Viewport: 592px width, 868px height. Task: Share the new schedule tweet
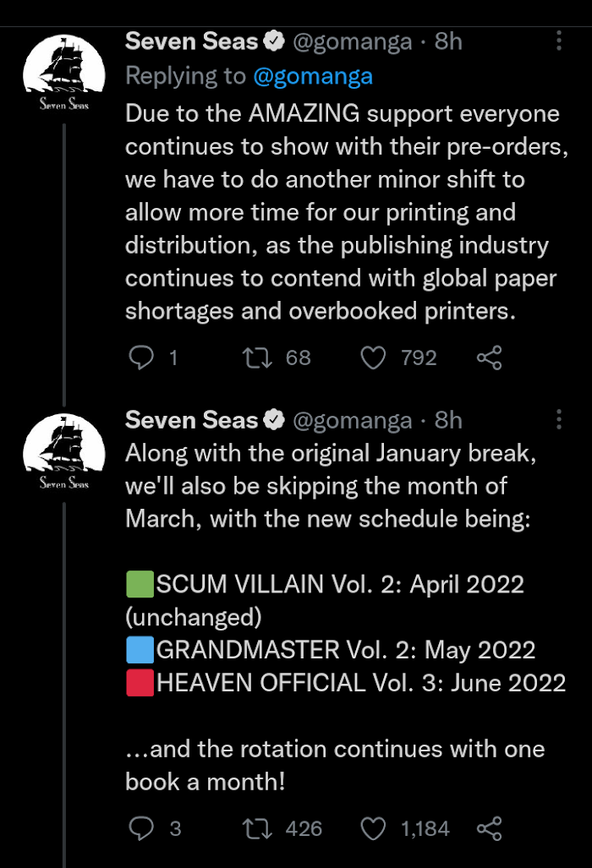[490, 828]
